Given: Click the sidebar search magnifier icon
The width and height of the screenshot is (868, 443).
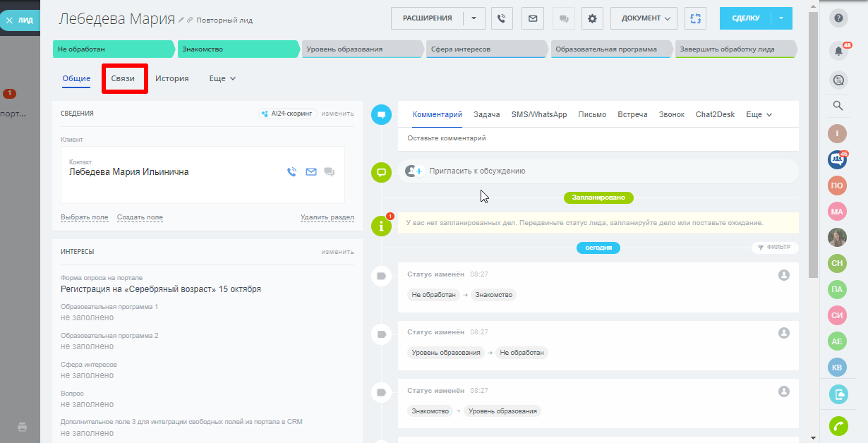Looking at the screenshot, I should coord(838,106).
